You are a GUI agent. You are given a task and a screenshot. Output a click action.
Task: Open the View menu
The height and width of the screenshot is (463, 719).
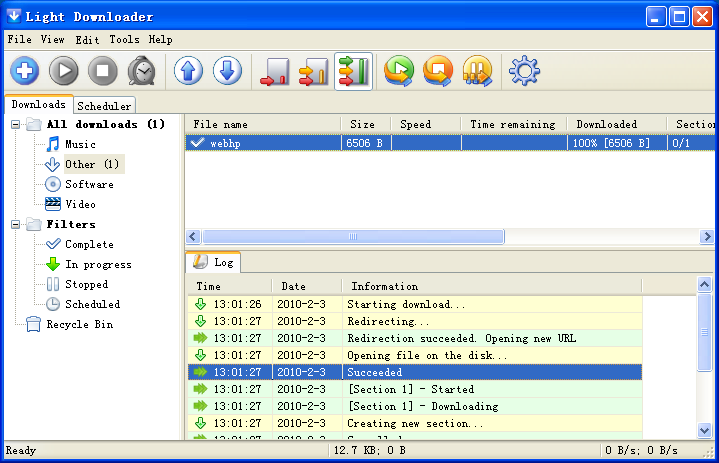[53, 39]
